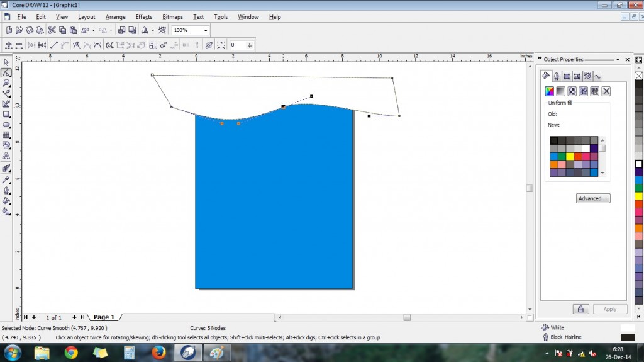This screenshot has height=362, width=644.
Task: Click the Import icon
Action: click(121, 30)
